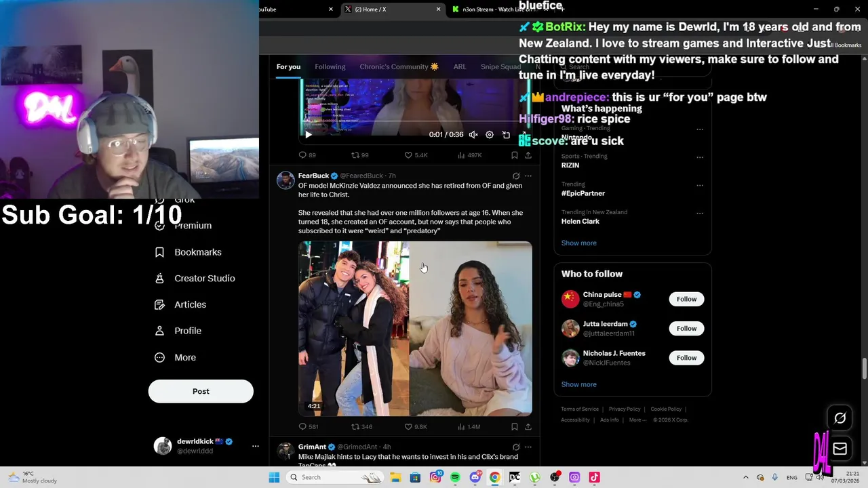The width and height of the screenshot is (868, 488).
Task: Play the video in the top post
Action: tap(309, 135)
